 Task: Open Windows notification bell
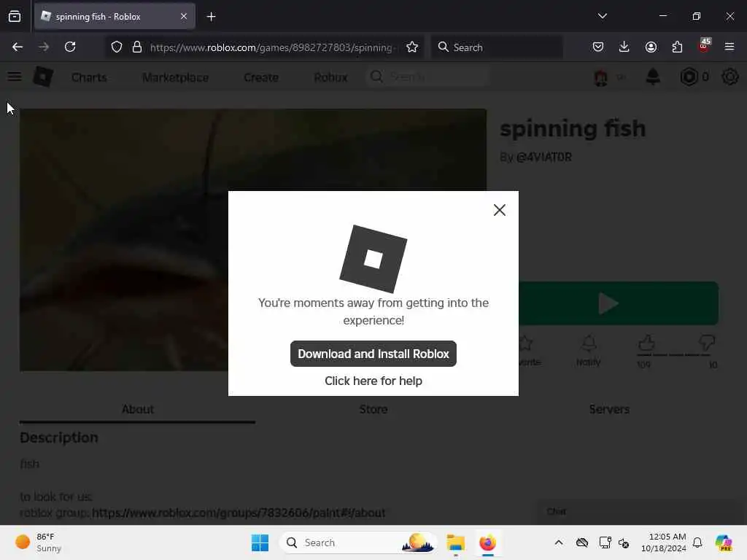697,542
